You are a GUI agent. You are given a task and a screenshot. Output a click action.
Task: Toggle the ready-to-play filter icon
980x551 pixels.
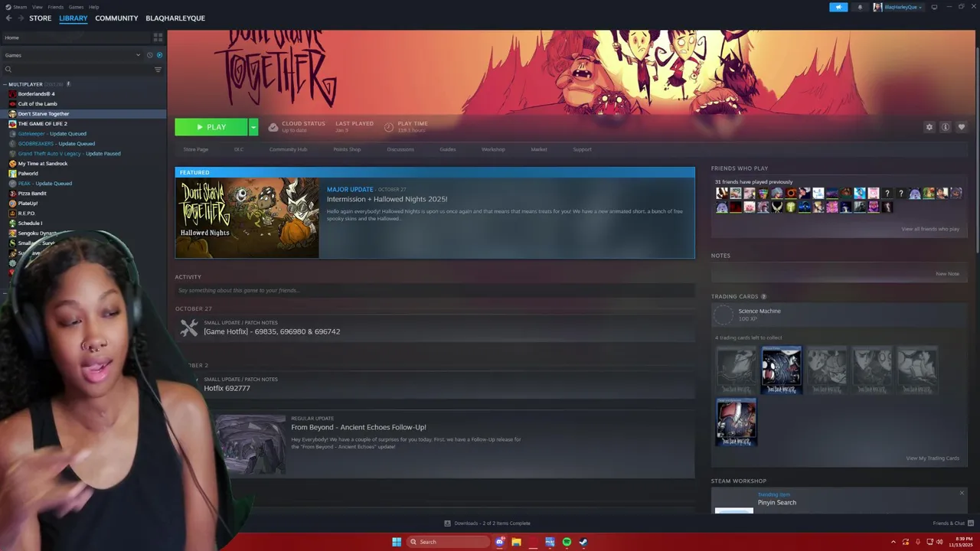coord(159,55)
